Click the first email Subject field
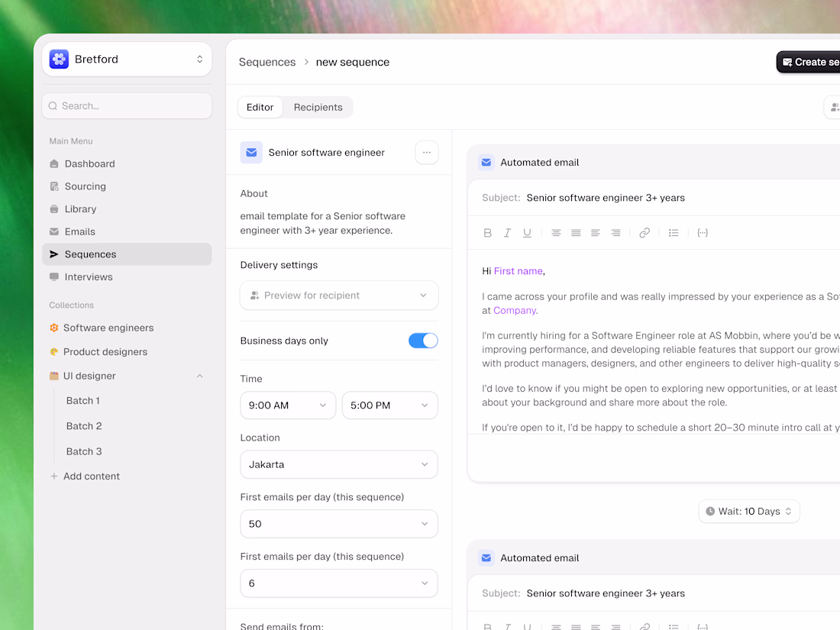Screen dimensions: 840x630 coord(654,198)
